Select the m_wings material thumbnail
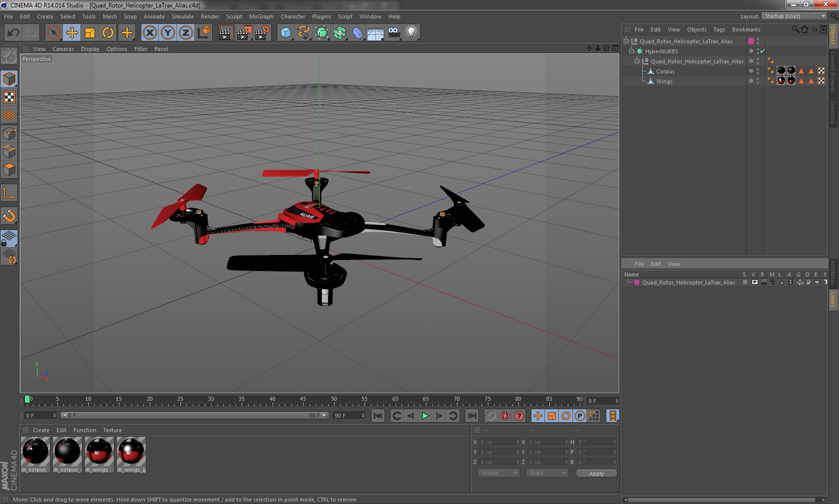The height and width of the screenshot is (504, 839). point(99,451)
